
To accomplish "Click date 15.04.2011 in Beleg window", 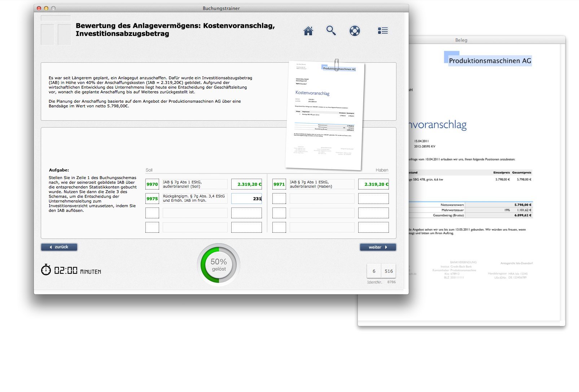I will pyautogui.click(x=421, y=141).
